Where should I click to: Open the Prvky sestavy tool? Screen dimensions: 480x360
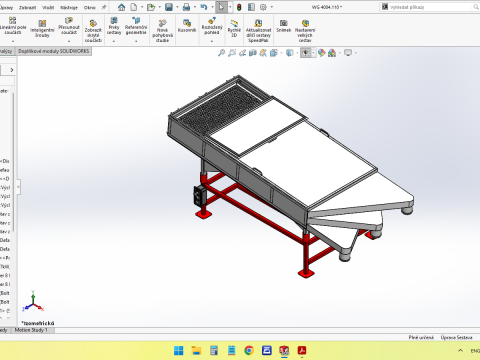pos(114,26)
